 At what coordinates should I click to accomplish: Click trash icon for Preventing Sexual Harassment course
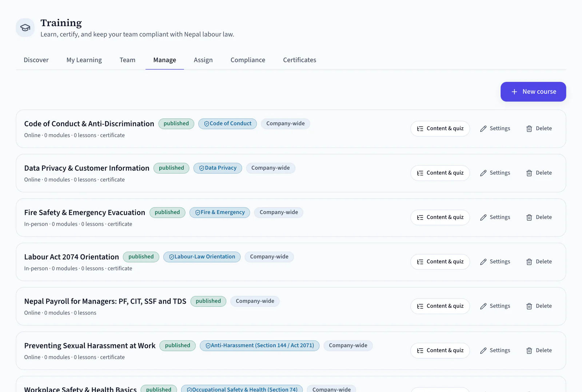(529, 351)
